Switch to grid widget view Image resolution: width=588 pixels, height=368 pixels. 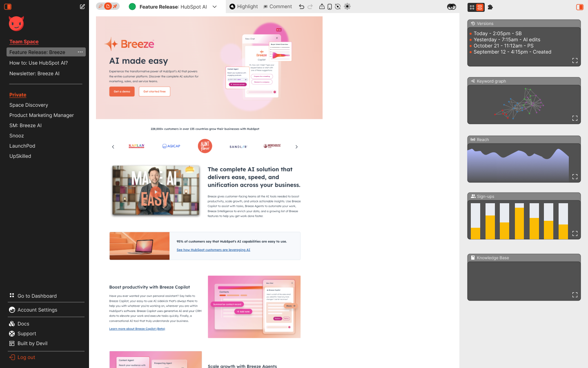pyautogui.click(x=472, y=7)
